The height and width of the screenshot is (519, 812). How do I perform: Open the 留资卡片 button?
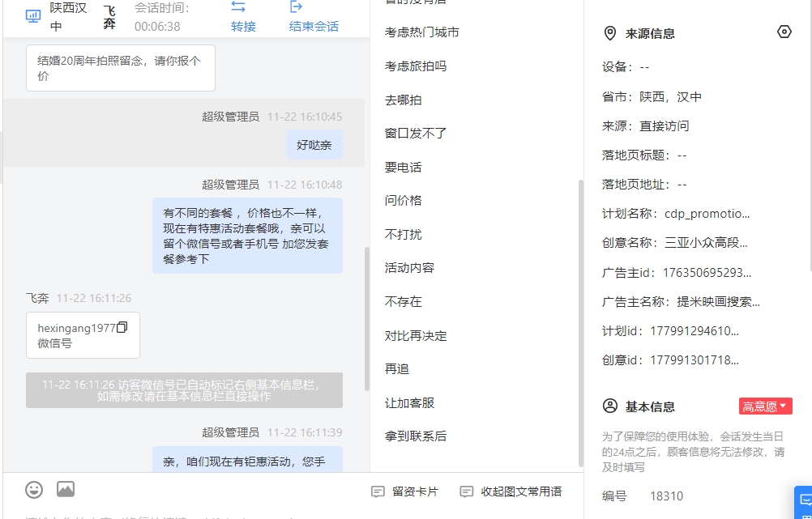pyautogui.click(x=405, y=491)
